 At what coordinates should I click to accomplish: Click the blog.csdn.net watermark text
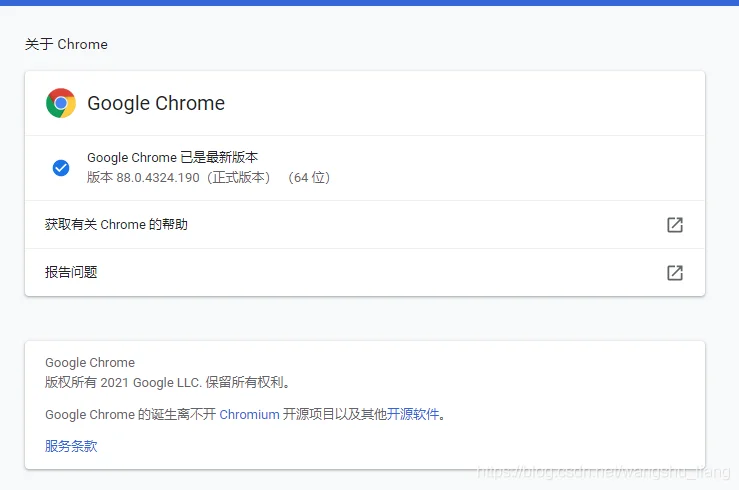tap(604, 472)
